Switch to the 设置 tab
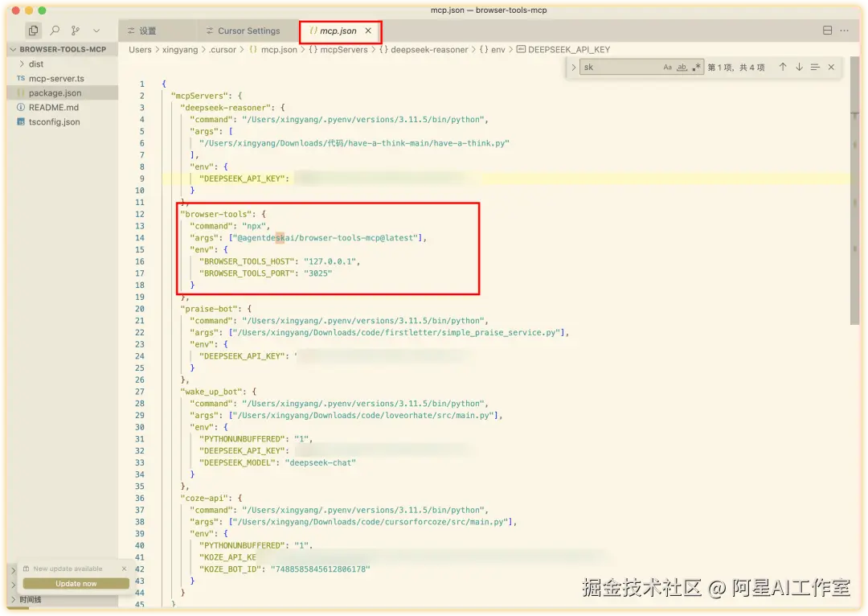The height and width of the screenshot is (616, 868). coord(147,31)
